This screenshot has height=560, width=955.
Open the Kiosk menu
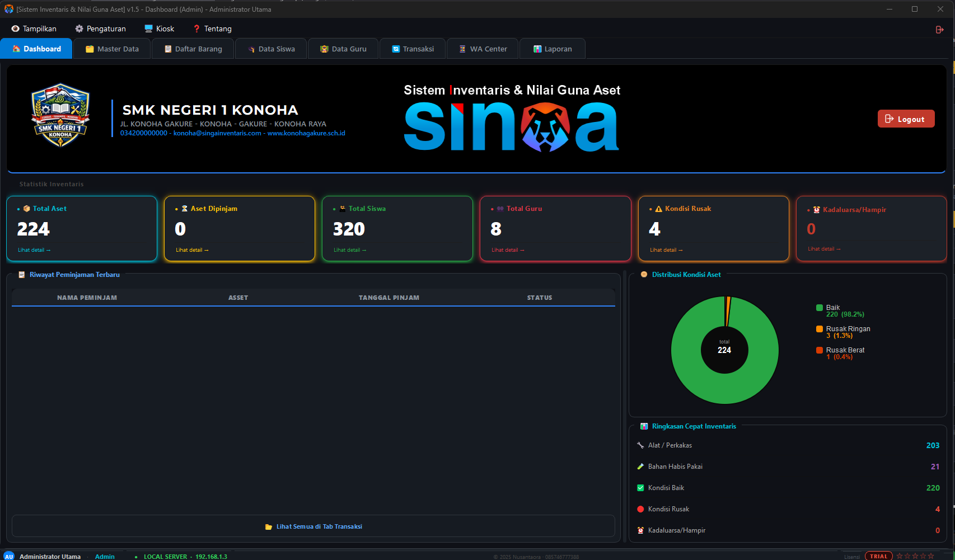click(x=160, y=29)
